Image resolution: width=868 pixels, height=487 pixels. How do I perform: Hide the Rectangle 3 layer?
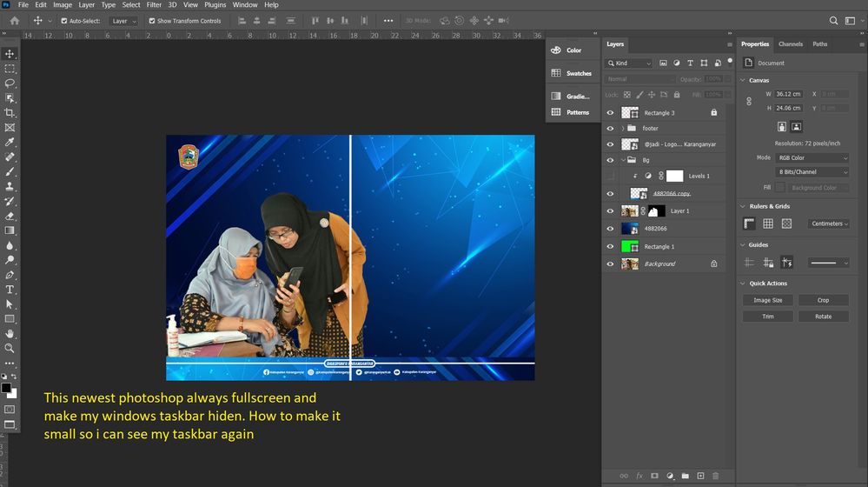click(610, 112)
